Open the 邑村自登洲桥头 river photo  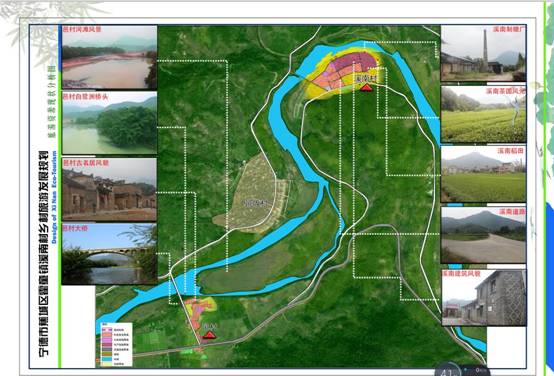coord(109,123)
